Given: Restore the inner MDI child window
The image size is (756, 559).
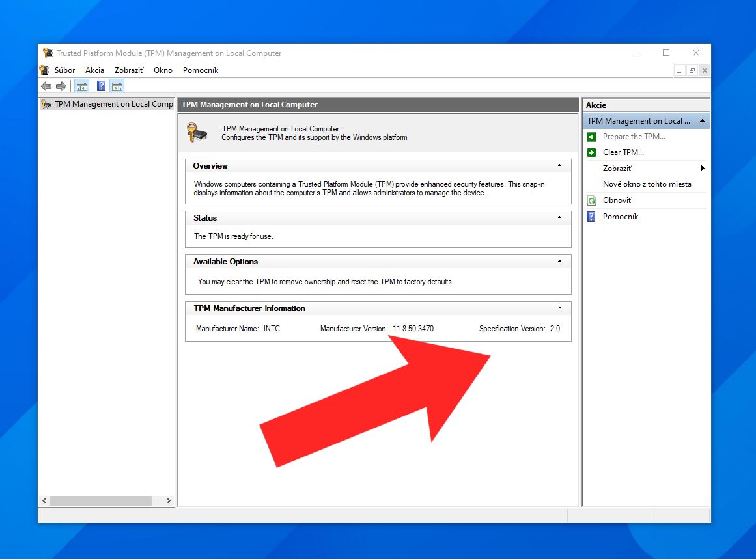Looking at the screenshot, I should pos(692,71).
